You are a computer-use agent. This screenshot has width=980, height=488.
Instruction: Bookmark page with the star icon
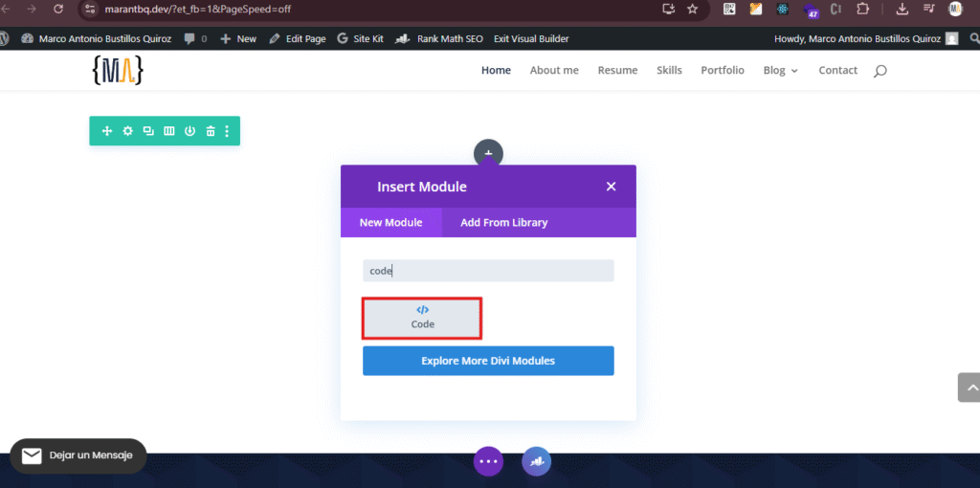tap(693, 9)
